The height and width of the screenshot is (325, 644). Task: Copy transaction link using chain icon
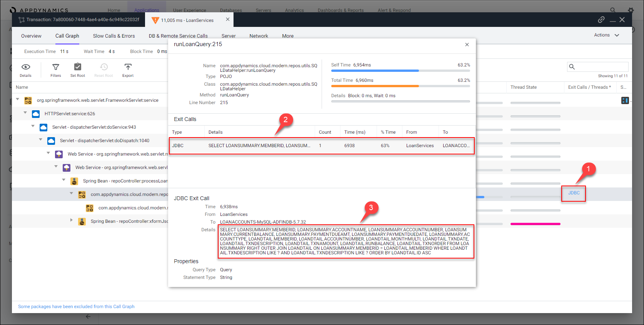601,20
